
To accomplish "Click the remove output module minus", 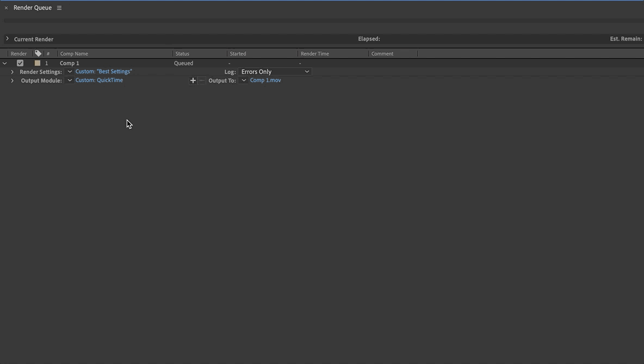I will [x=202, y=80].
